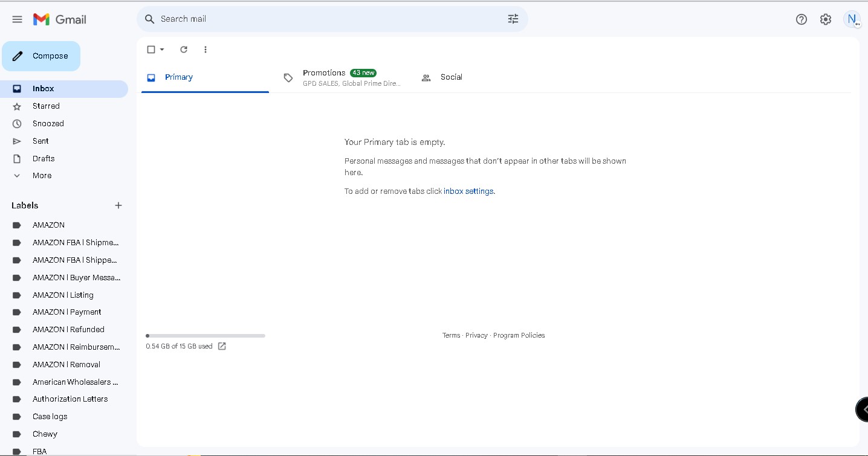This screenshot has width=868, height=456.
Task: Open the inbox settings link
Action: click(469, 191)
